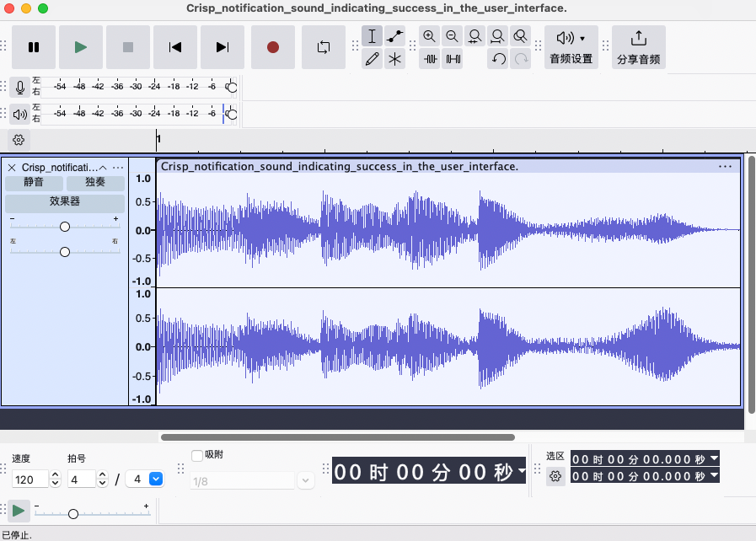Toggle the Loop button
Image resolution: width=756 pixels, height=541 pixels.
324,47
